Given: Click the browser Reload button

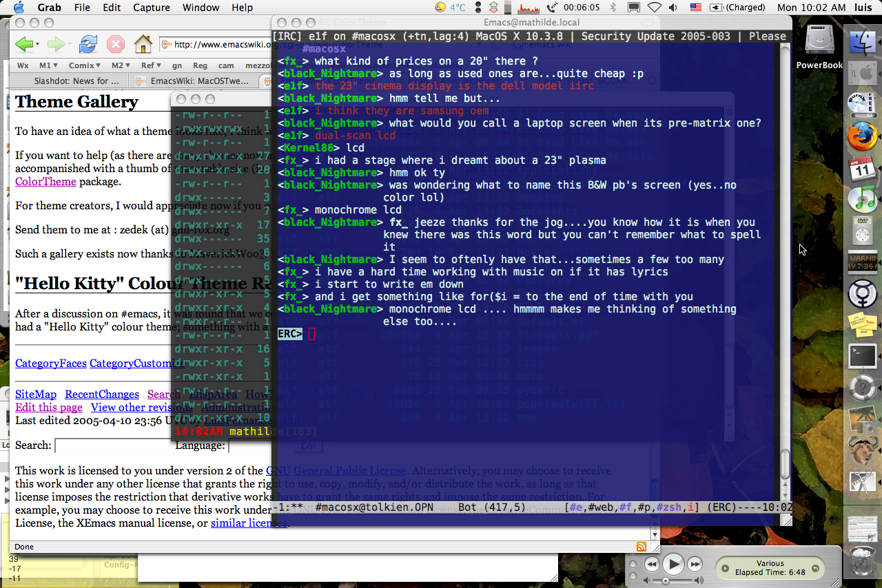Looking at the screenshot, I should pos(88,45).
